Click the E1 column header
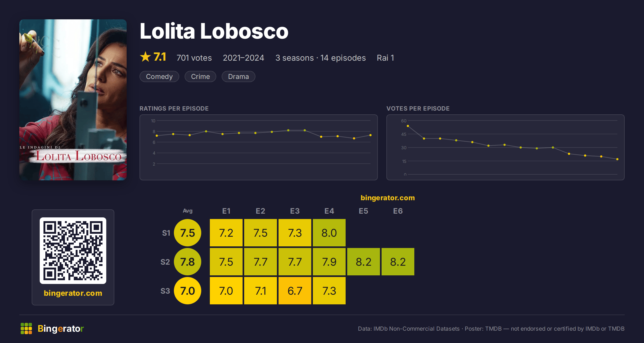 point(226,211)
